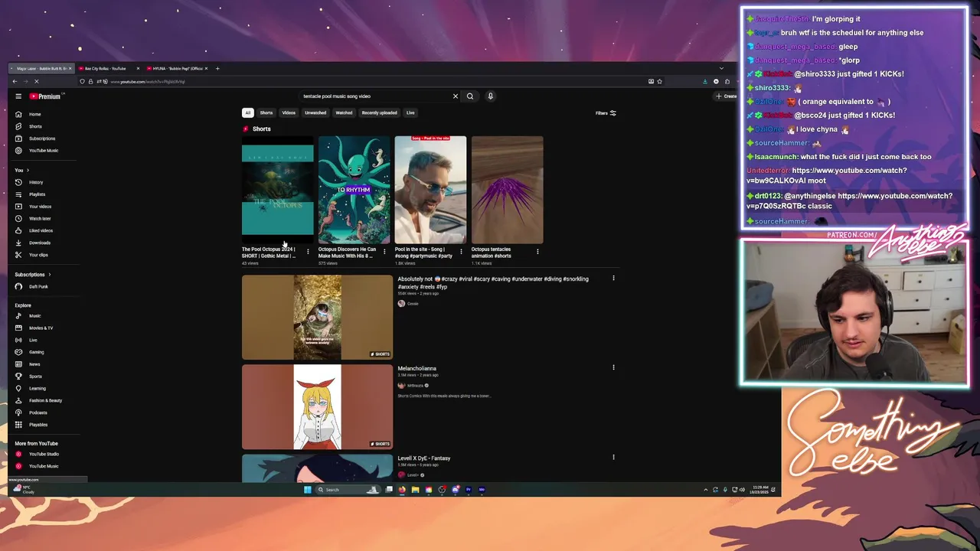This screenshot has height=551, width=980.
Task: Bookmark this page with the star
Action: click(659, 81)
